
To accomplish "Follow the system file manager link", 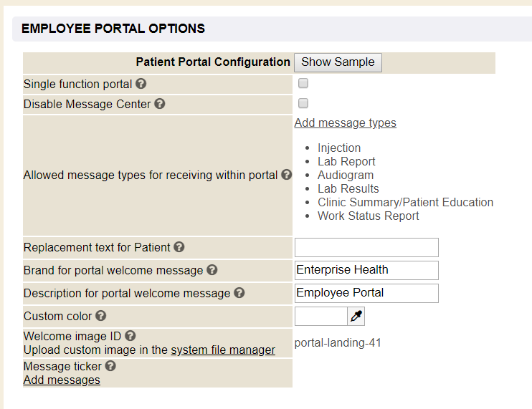I will 223,350.
